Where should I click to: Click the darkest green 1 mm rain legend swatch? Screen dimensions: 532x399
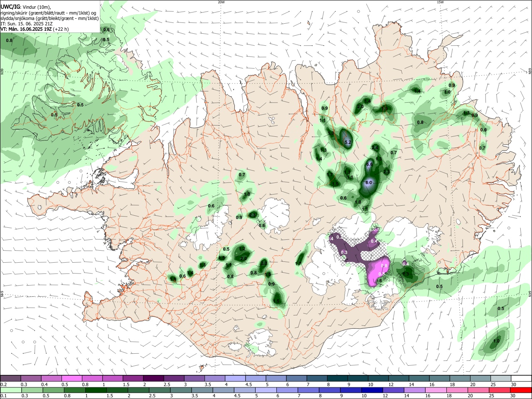[x=96, y=390]
